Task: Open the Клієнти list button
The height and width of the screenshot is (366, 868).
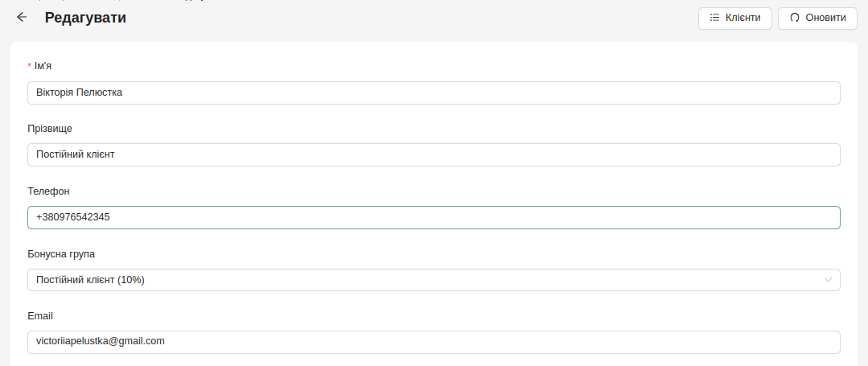Action: click(x=734, y=18)
